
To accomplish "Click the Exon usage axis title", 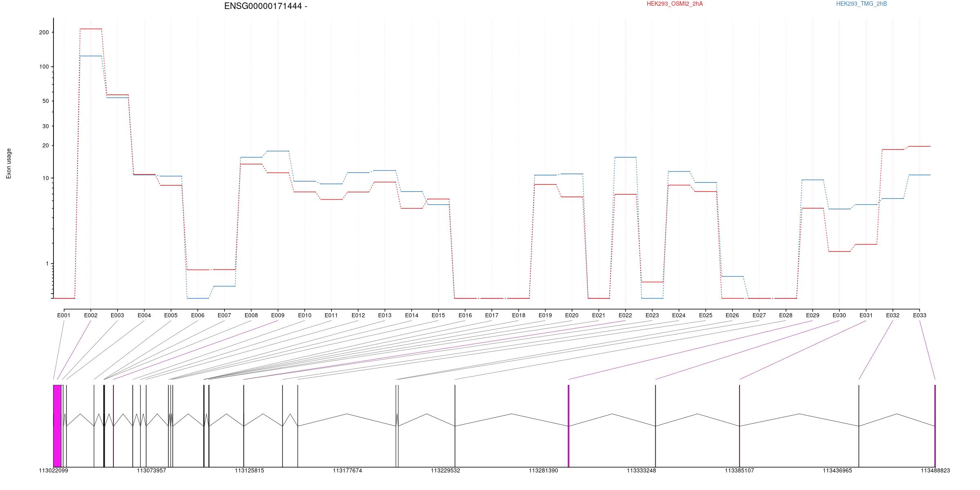I will tap(9, 163).
